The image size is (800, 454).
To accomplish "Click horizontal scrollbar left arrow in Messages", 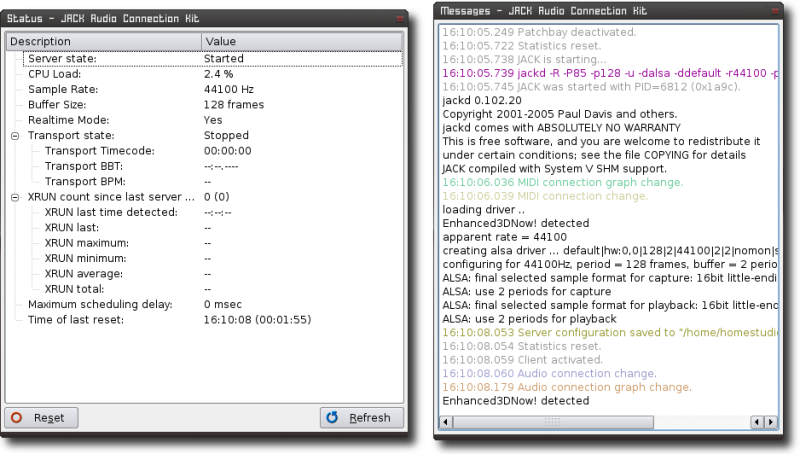I will 446,422.
